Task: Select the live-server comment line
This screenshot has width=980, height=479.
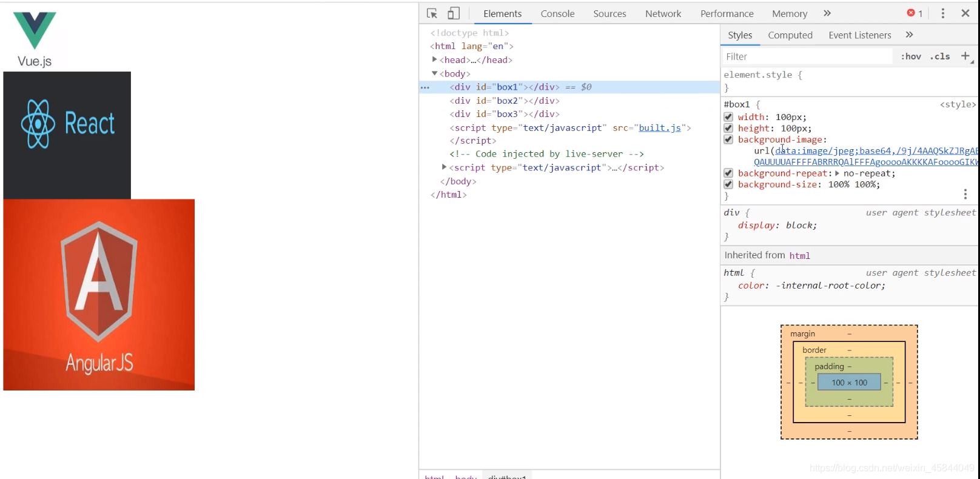Action: (x=546, y=154)
